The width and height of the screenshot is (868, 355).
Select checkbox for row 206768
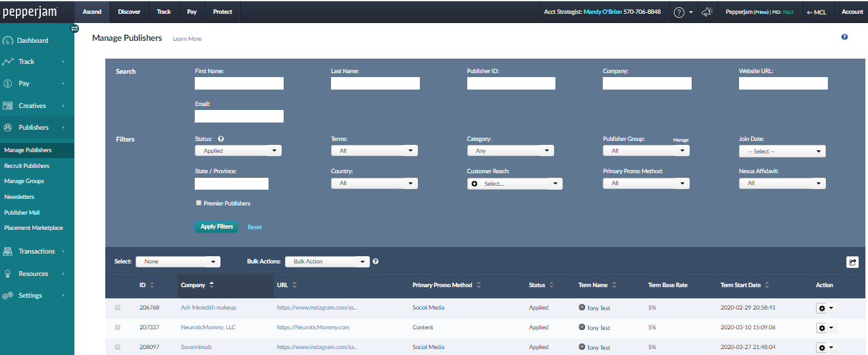tap(118, 307)
